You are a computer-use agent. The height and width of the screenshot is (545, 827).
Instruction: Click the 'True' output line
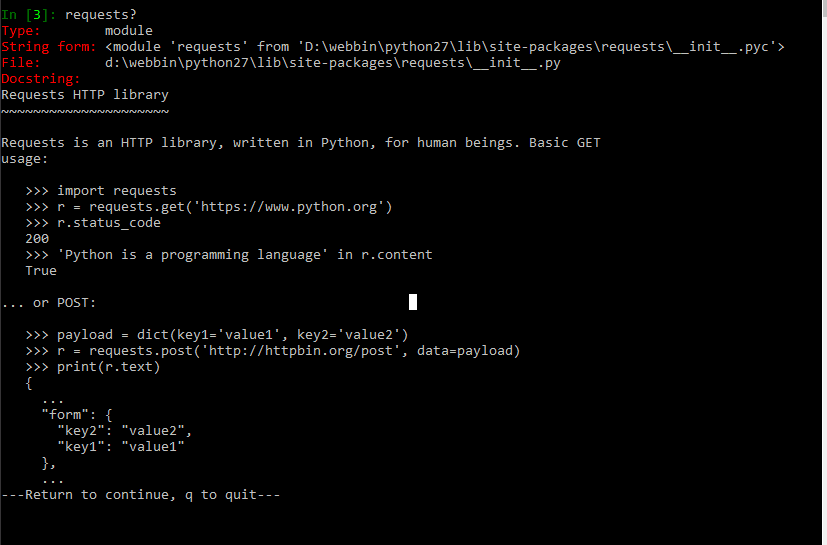tap(41, 271)
